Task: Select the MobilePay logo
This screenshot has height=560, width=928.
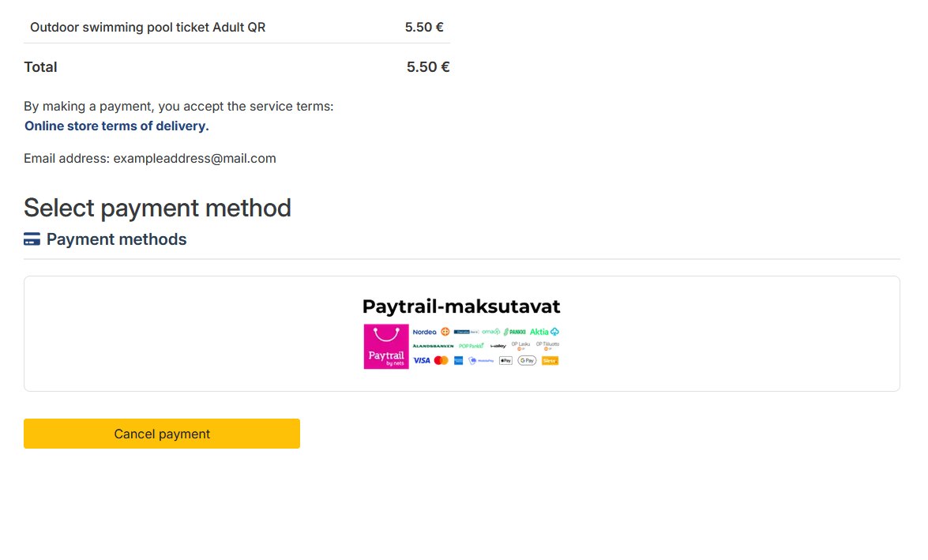Action: [x=481, y=360]
